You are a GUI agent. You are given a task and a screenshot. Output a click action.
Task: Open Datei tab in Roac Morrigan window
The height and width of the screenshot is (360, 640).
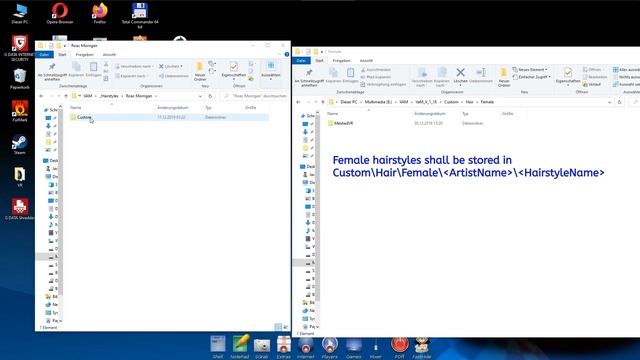(44, 54)
